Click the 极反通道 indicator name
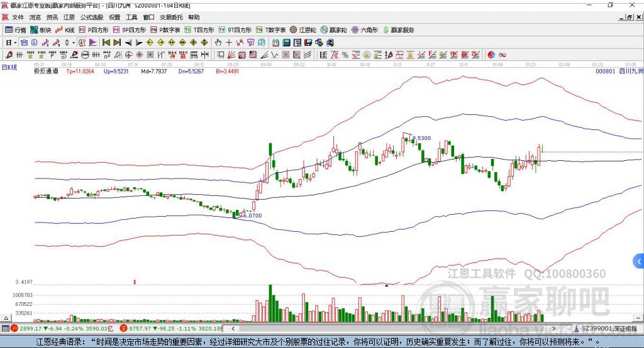644x348 pixels. tap(46, 71)
